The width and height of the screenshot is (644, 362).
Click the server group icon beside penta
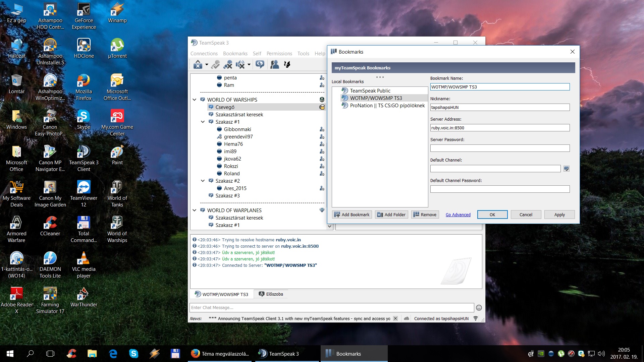322,77
